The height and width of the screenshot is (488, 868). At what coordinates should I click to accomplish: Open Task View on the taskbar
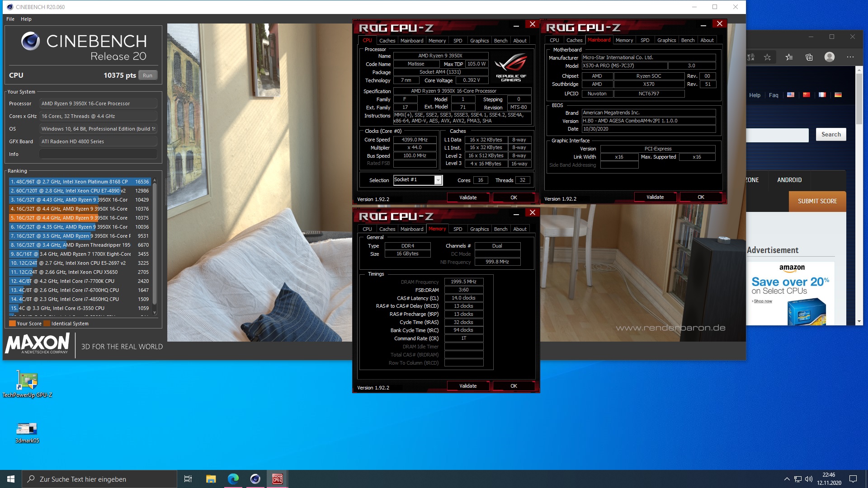188,479
